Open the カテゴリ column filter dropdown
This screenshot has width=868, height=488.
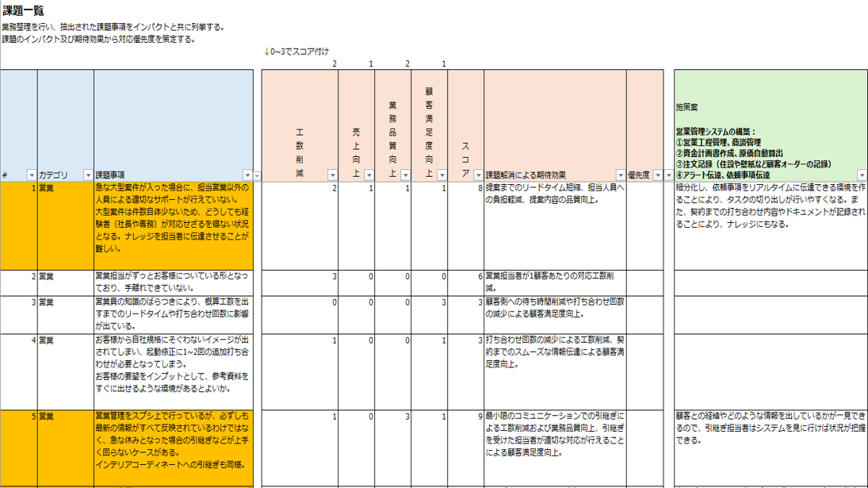88,175
